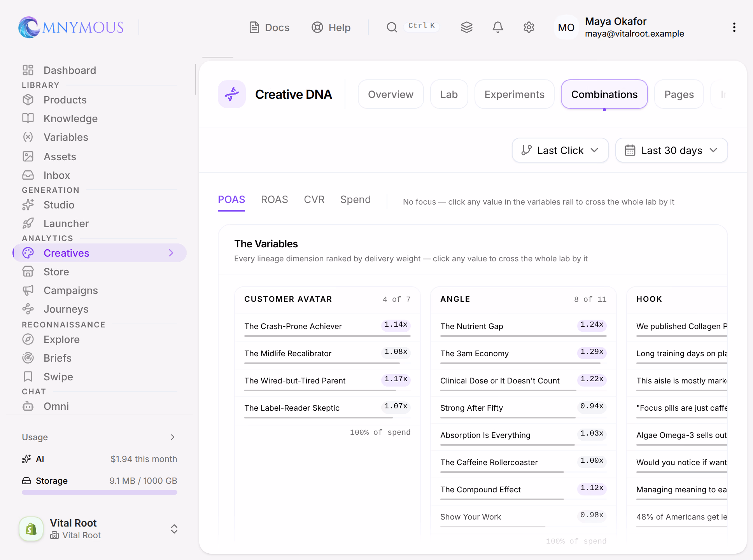Expand the Creatives submenu chevron
The height and width of the screenshot is (560, 753).
click(x=171, y=253)
